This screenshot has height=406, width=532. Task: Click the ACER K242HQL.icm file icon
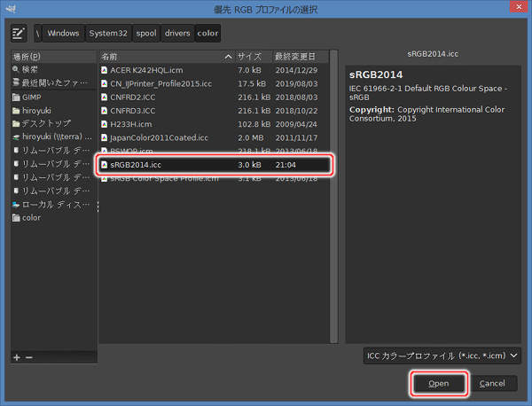[104, 70]
